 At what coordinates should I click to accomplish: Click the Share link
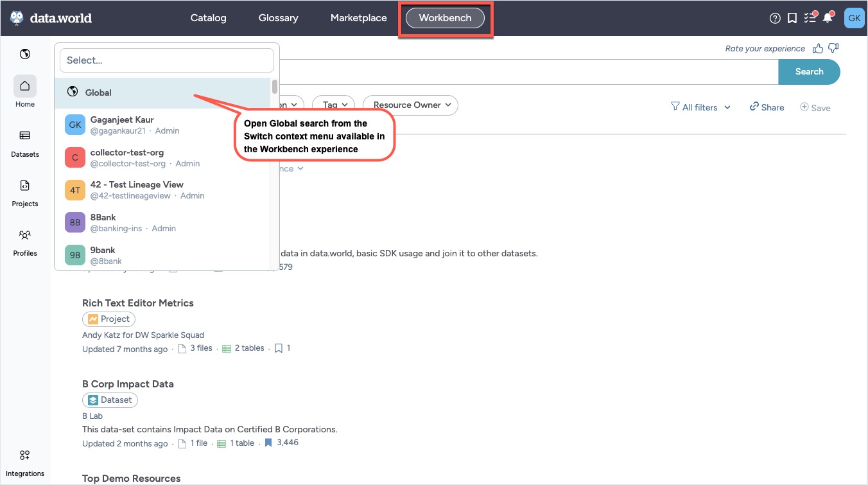767,107
